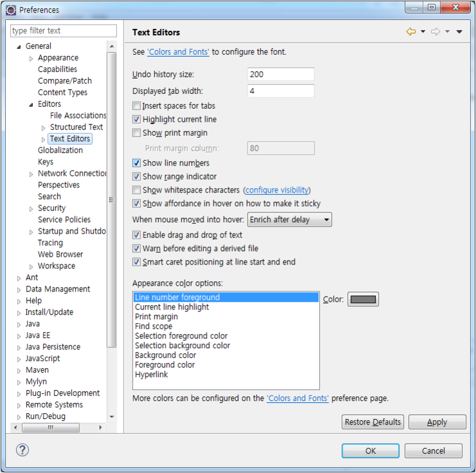Click the line number Color swatch button
Viewport: 476px width, 473px height.
tap(363, 299)
